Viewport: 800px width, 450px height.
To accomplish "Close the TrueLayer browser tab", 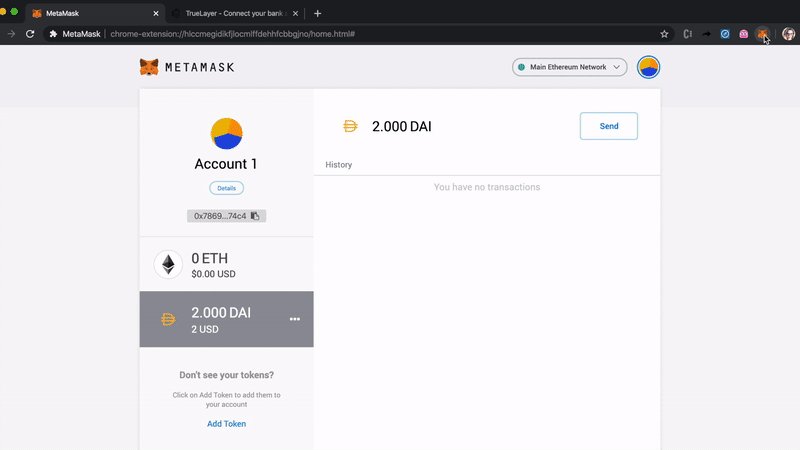I will pyautogui.click(x=295, y=13).
